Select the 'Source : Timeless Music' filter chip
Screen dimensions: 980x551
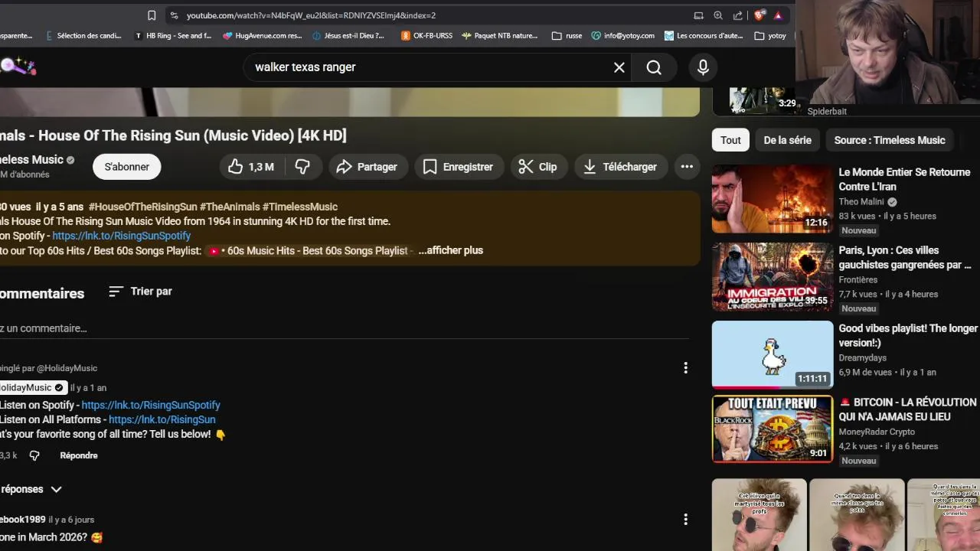(890, 140)
